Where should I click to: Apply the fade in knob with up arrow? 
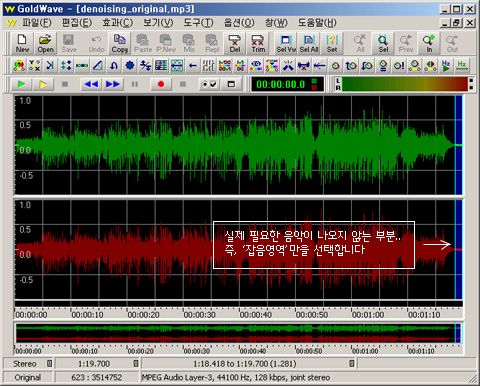point(351,66)
